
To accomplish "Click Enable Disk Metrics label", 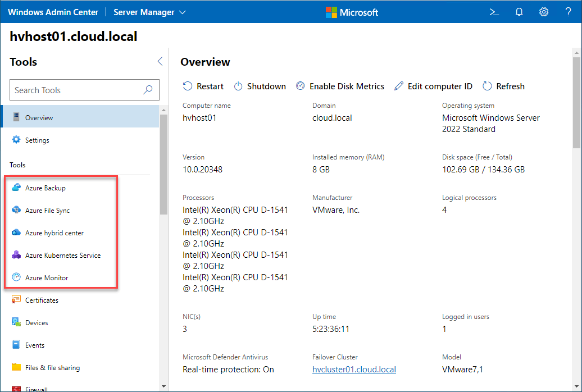I will [x=347, y=86].
